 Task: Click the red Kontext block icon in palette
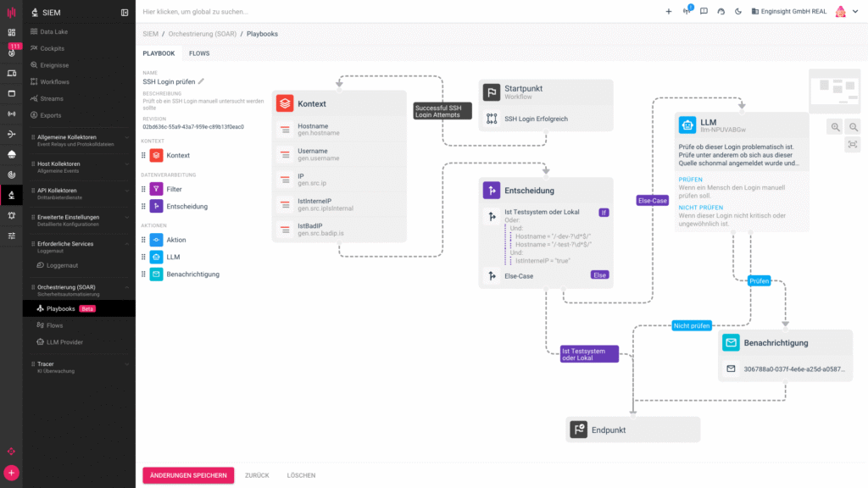point(156,156)
